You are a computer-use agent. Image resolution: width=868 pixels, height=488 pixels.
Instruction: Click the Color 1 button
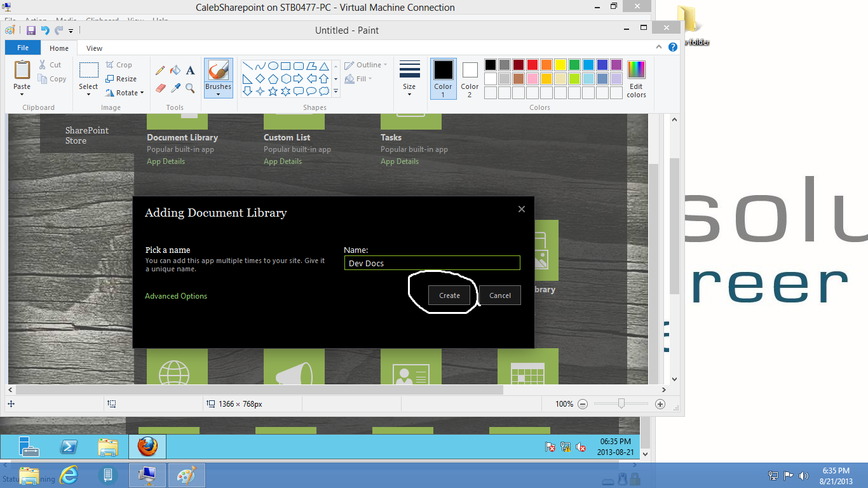coord(443,79)
